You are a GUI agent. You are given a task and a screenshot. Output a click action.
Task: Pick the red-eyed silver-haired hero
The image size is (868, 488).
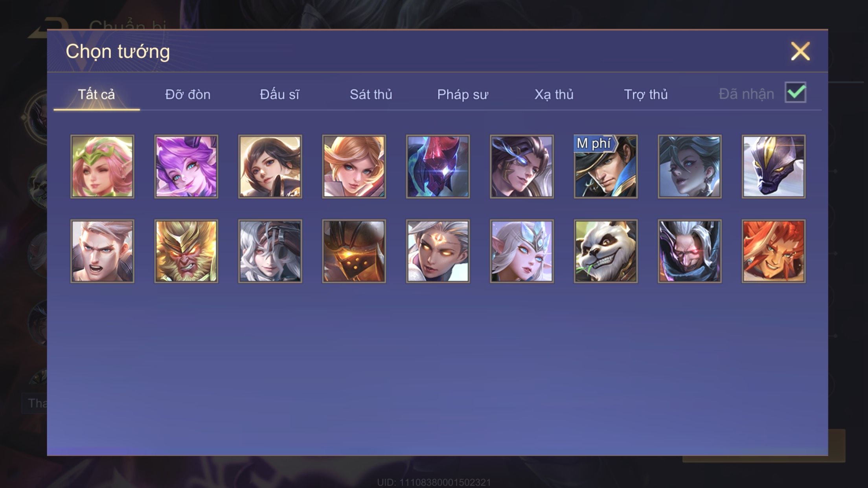[x=690, y=251]
